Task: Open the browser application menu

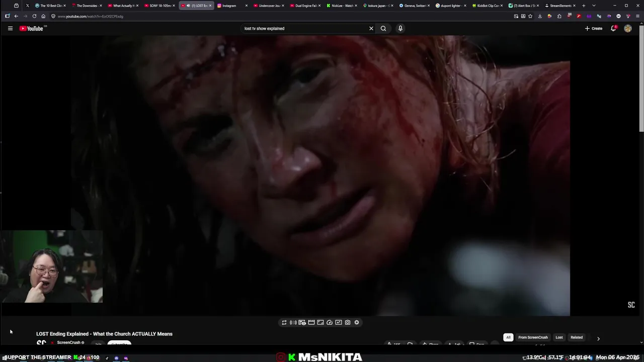Action: 638,16
